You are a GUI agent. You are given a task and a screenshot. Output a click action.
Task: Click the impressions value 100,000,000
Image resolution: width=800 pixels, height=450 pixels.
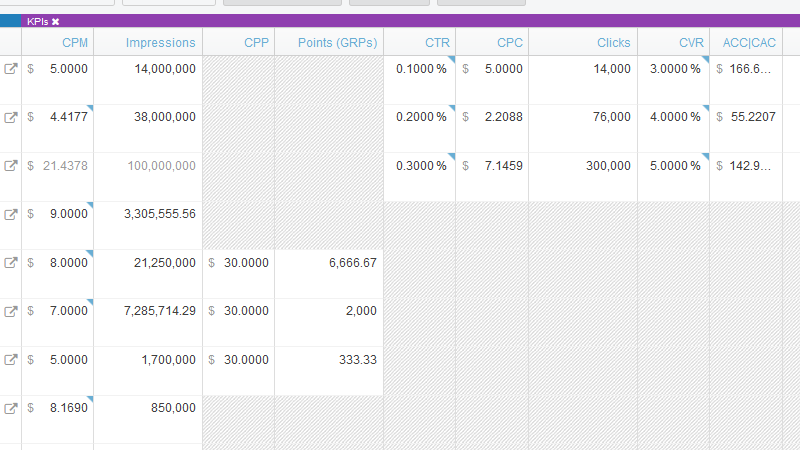tap(162, 166)
